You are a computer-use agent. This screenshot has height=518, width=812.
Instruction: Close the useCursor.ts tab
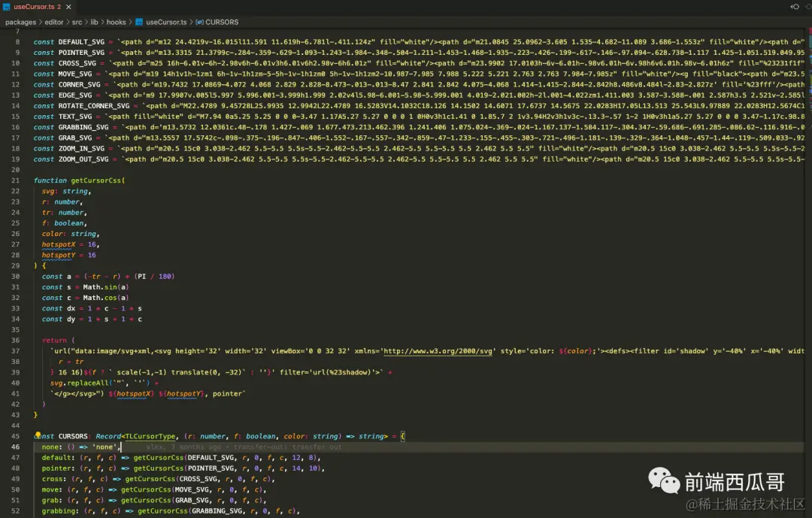coord(68,7)
